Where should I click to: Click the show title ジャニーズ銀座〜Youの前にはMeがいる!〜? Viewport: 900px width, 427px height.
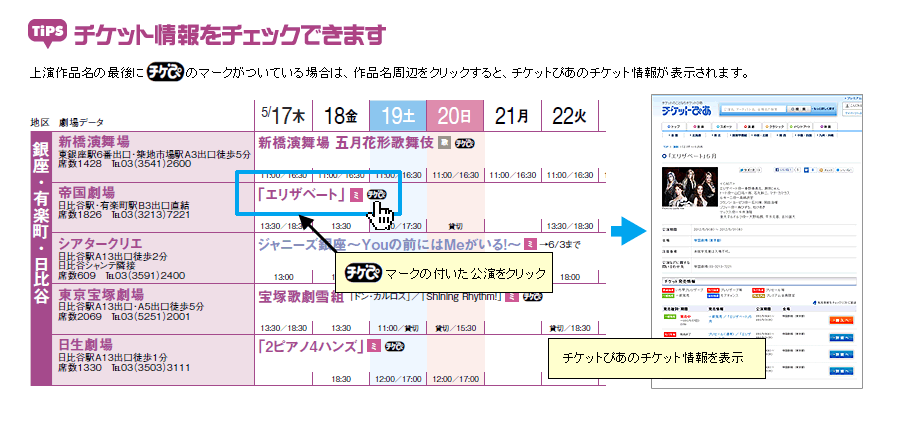(389, 245)
